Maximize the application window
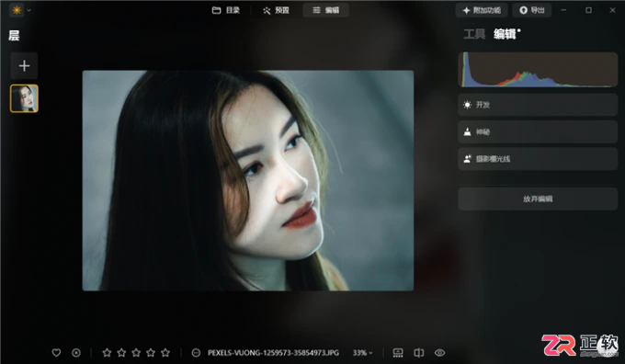The height and width of the screenshot is (364, 625). tap(588, 10)
